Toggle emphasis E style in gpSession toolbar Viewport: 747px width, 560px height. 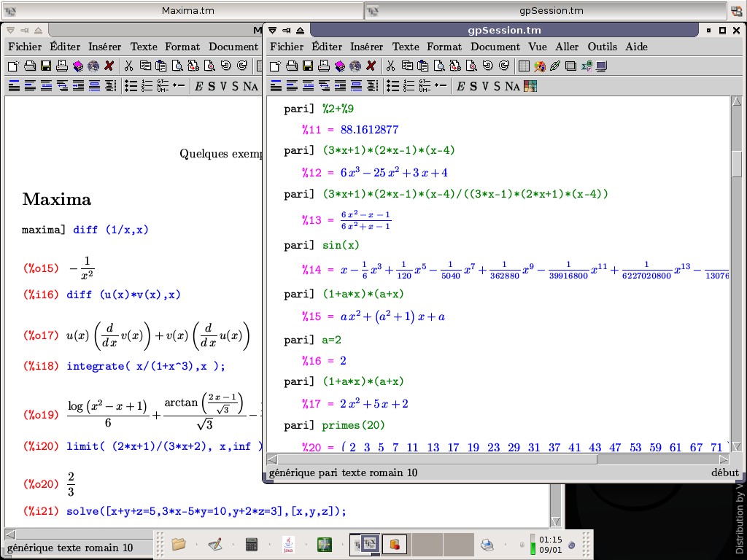460,86
